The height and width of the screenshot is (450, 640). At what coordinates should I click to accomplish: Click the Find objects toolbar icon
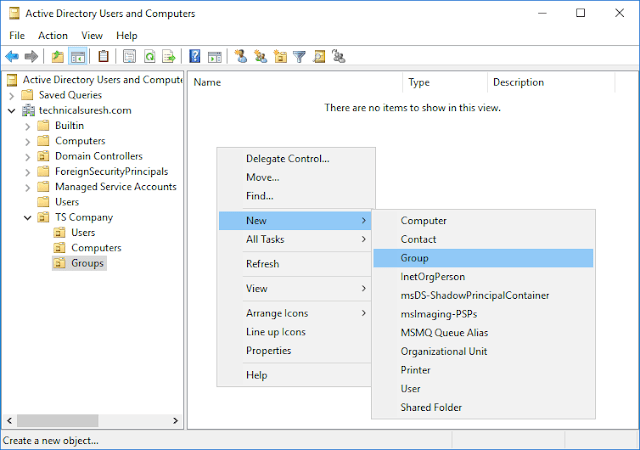319,56
